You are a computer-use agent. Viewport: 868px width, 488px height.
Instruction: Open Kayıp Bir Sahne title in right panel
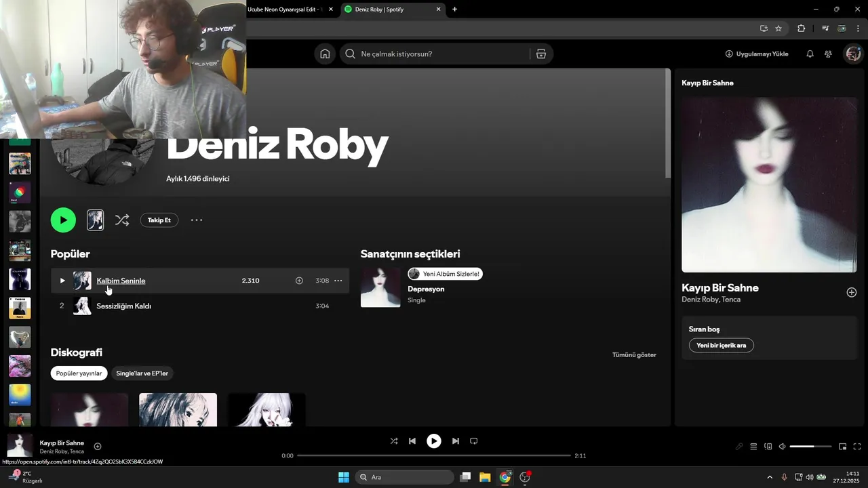point(720,288)
